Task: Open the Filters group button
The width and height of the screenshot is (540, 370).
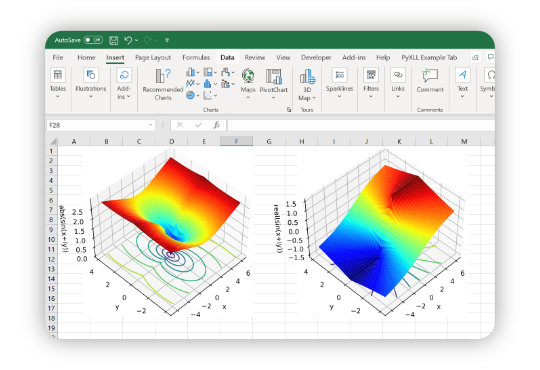Action: pos(371,84)
